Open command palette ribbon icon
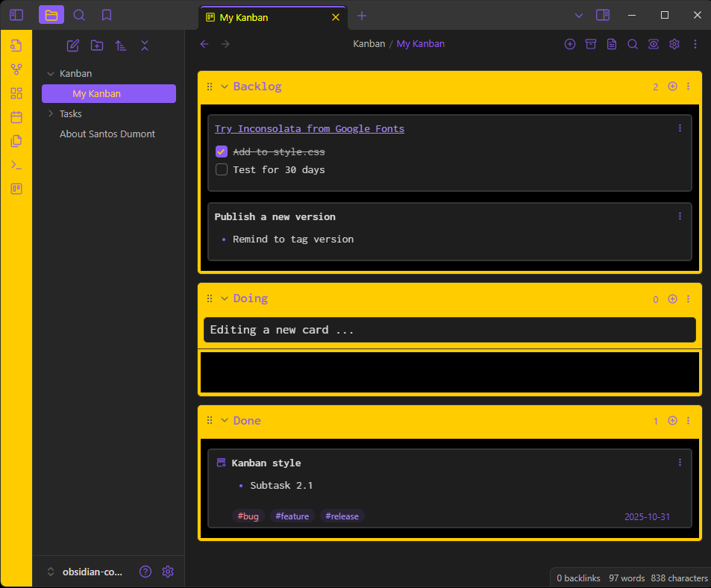The height and width of the screenshot is (588, 711). coord(16,165)
